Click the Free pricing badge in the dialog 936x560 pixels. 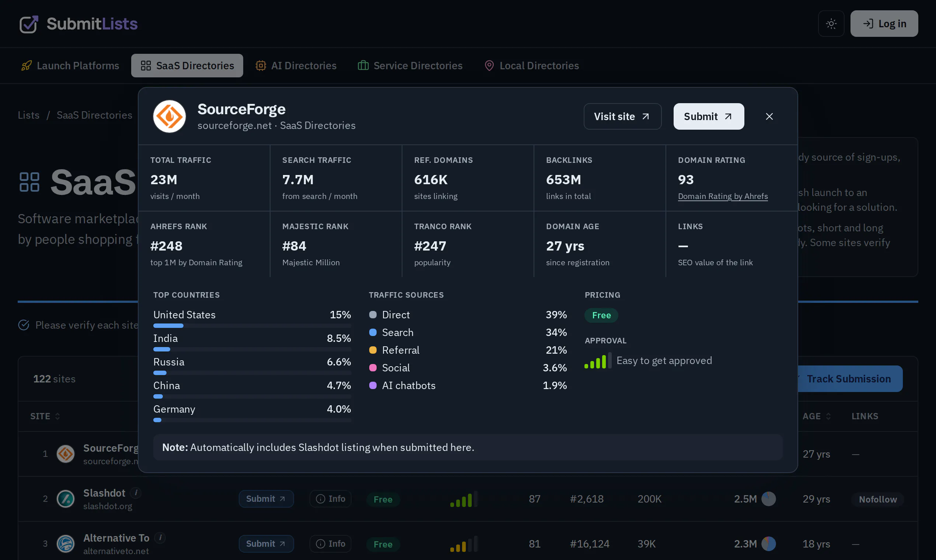[x=601, y=315]
